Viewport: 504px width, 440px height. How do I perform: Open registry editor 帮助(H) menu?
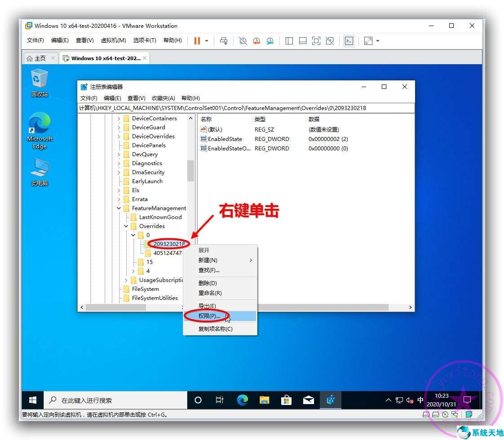click(190, 98)
